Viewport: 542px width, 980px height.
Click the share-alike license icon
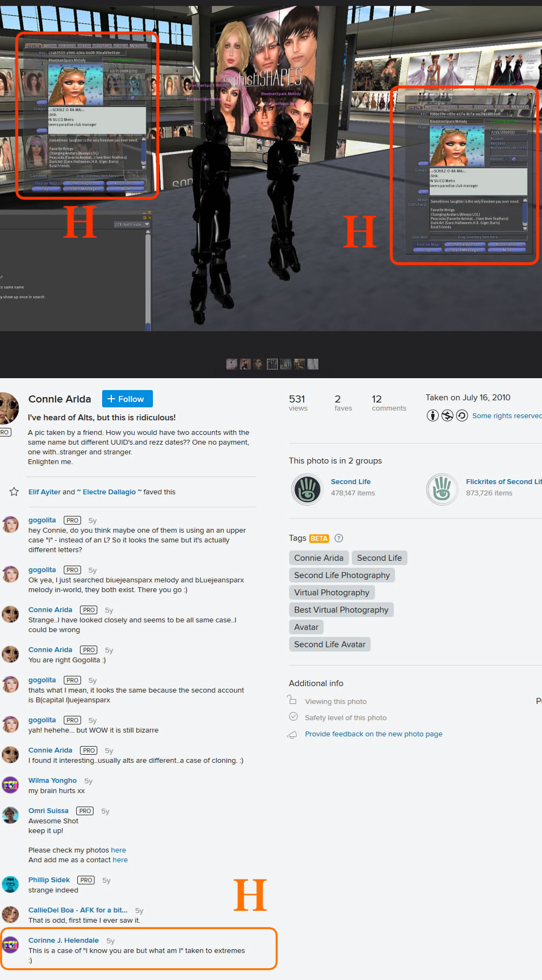[x=462, y=415]
